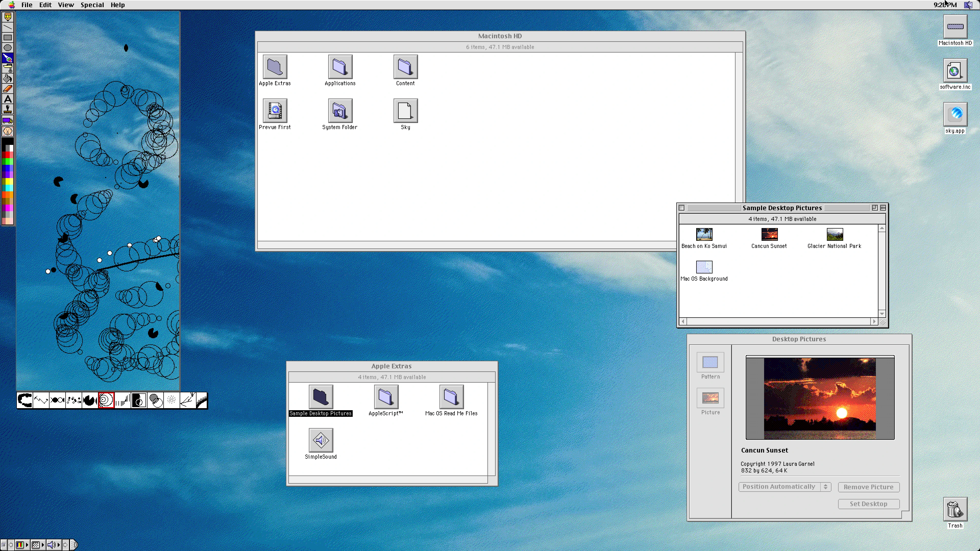The image size is (980, 551).
Task: Click the Sample Desktop Pictures scroll down arrow
Action: pos(882,314)
